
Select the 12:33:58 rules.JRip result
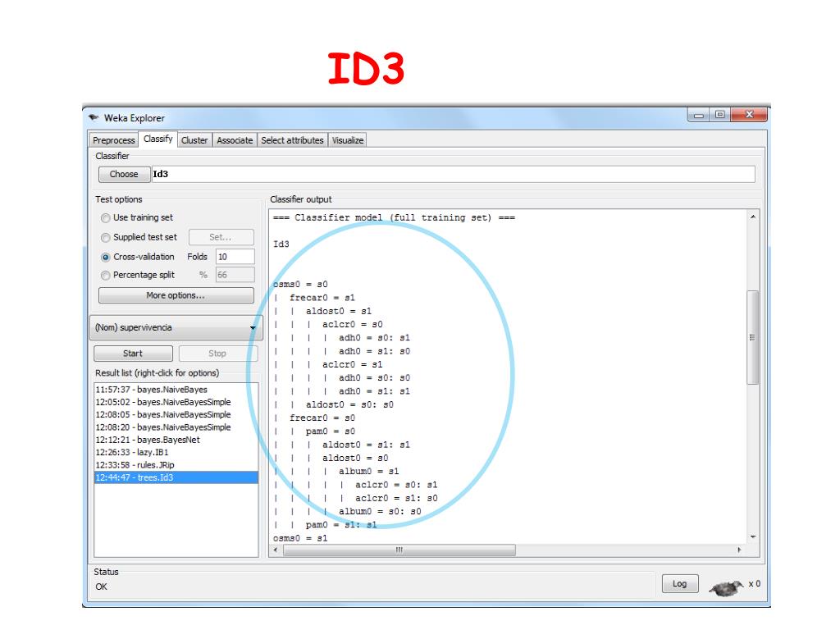tap(176, 465)
